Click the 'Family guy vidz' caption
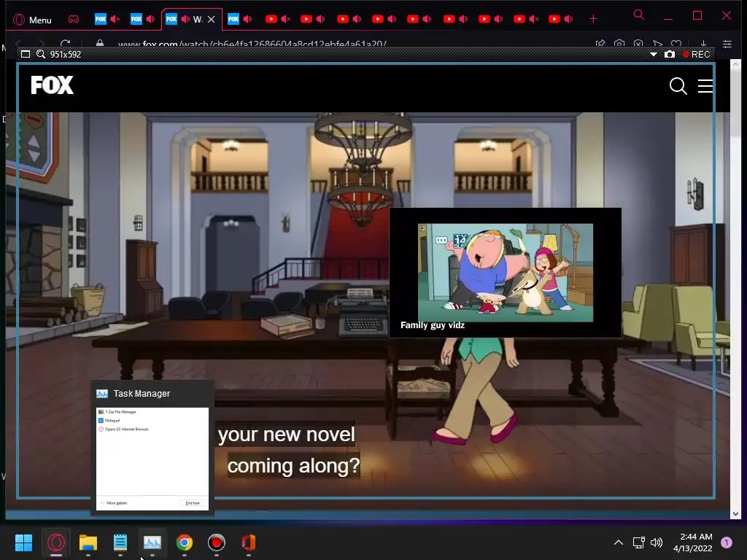This screenshot has height=560, width=747. (433, 325)
